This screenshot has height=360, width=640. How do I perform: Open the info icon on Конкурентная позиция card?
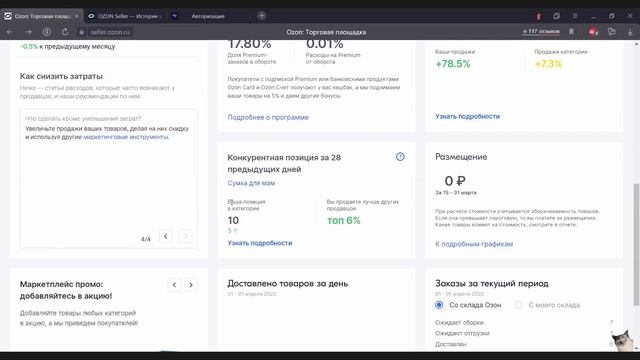400,157
